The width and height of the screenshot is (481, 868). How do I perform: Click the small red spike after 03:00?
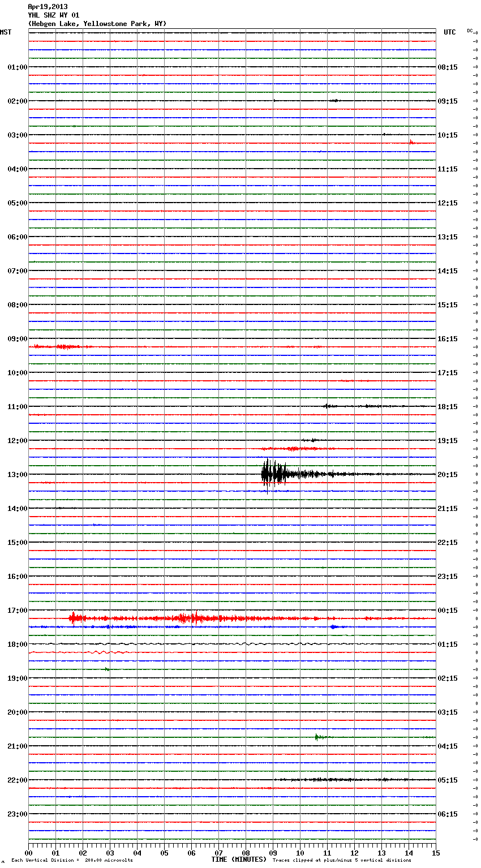pyautogui.click(x=412, y=143)
